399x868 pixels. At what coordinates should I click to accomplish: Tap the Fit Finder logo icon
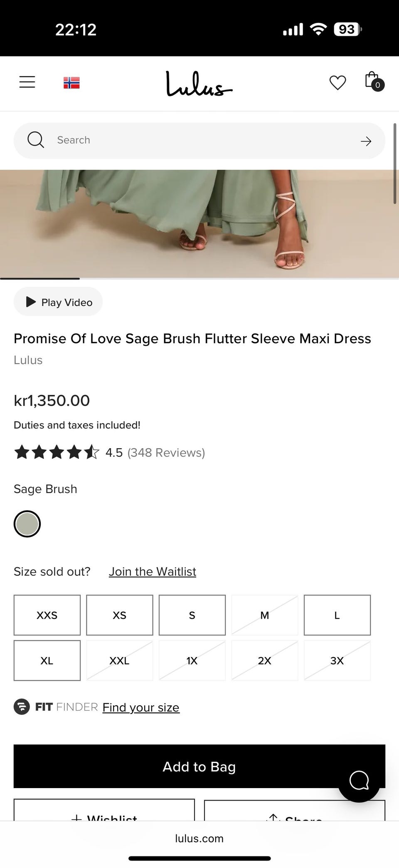tap(22, 707)
